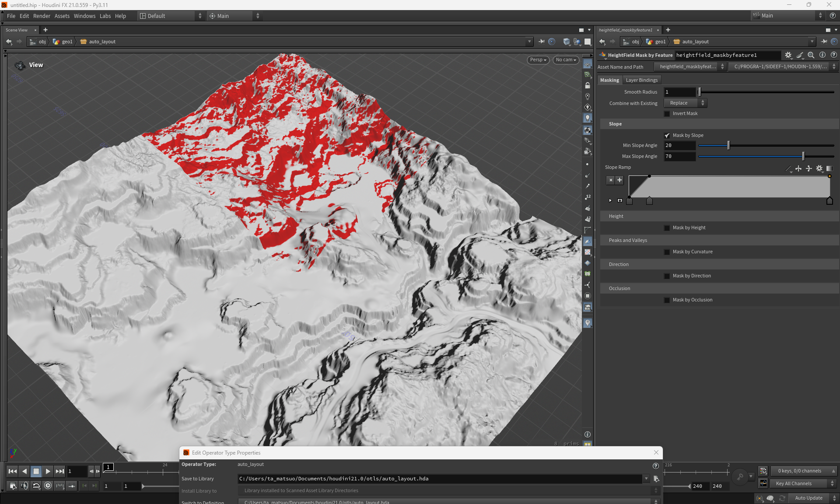Viewport: 840px width, 504px height.
Task: Click the secure selection lock icon
Action: [588, 85]
